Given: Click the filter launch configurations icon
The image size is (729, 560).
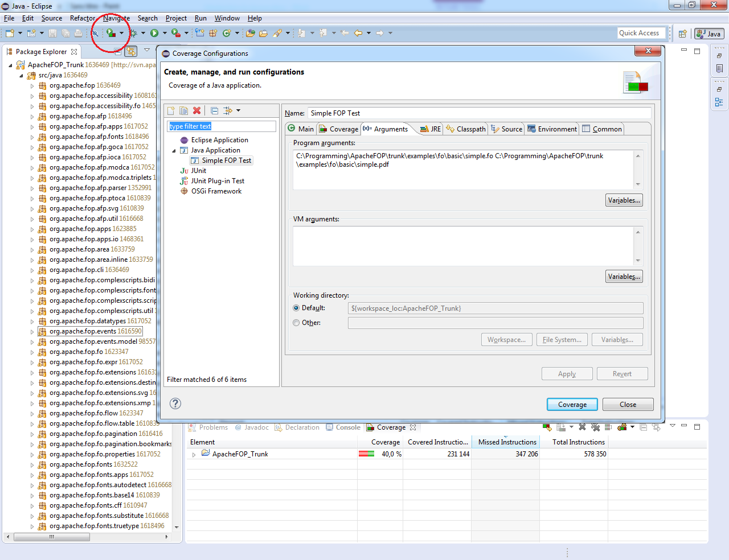Looking at the screenshot, I should pos(228,110).
